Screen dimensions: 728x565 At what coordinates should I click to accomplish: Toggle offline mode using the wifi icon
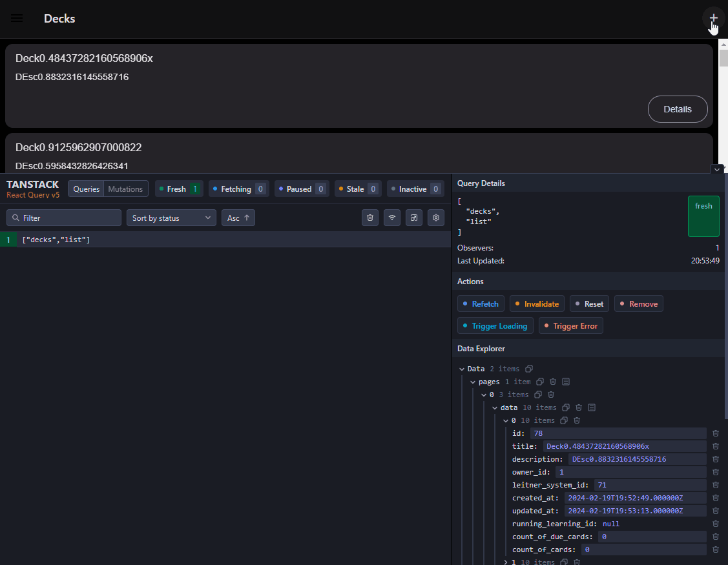coord(392,218)
